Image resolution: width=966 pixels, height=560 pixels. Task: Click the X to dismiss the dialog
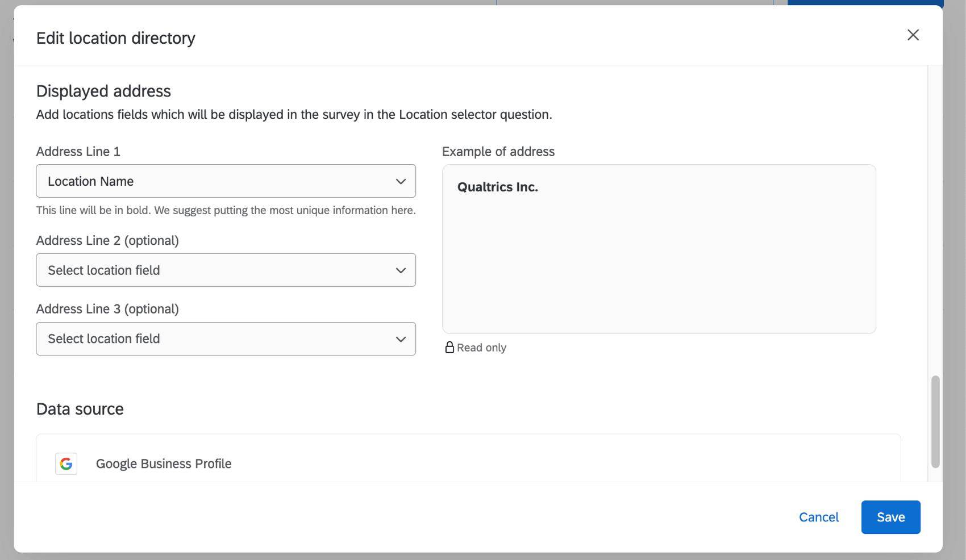pos(913,35)
